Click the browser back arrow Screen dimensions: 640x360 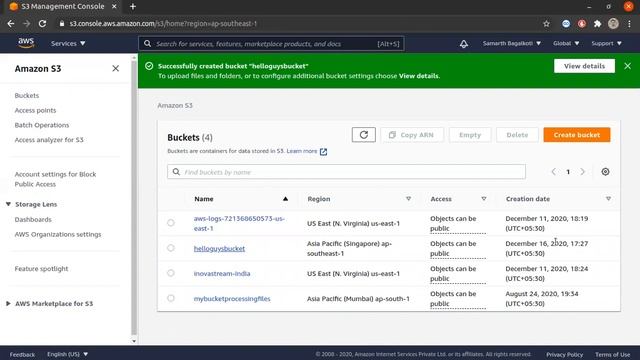tap(11, 24)
